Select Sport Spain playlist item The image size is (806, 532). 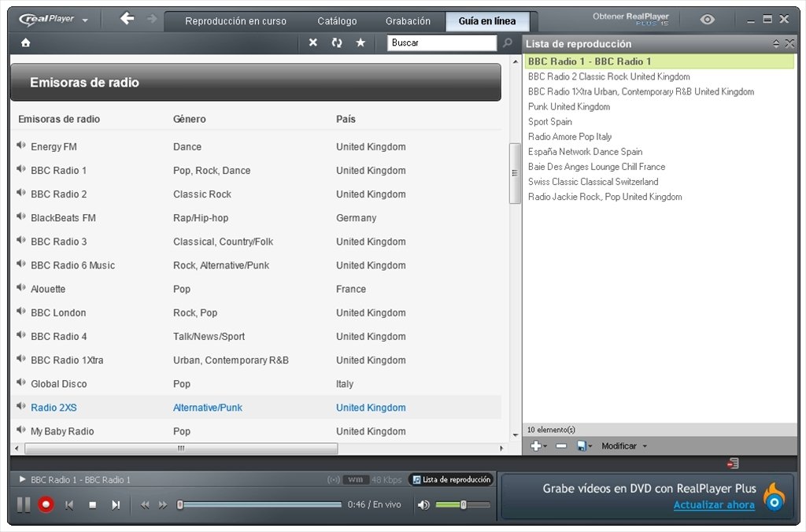pyautogui.click(x=550, y=121)
